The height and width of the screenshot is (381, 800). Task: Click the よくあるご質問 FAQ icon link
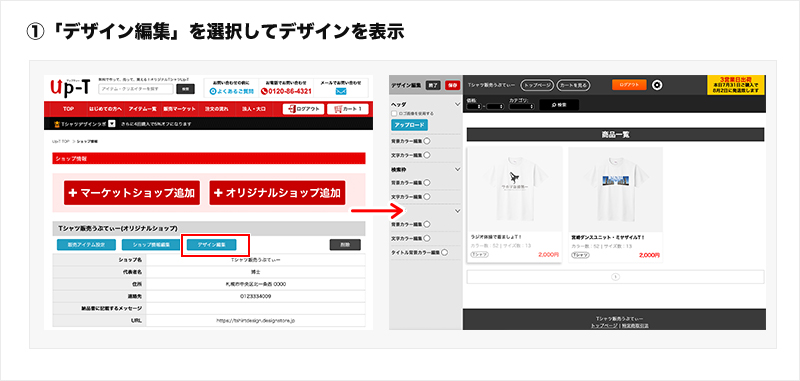pyautogui.click(x=213, y=91)
